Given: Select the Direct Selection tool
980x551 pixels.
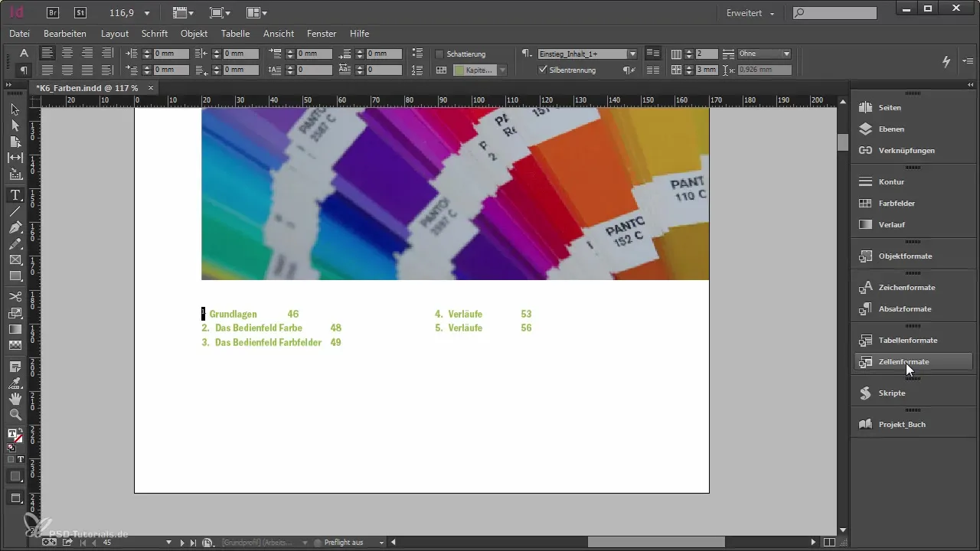Looking at the screenshot, I should [15, 126].
